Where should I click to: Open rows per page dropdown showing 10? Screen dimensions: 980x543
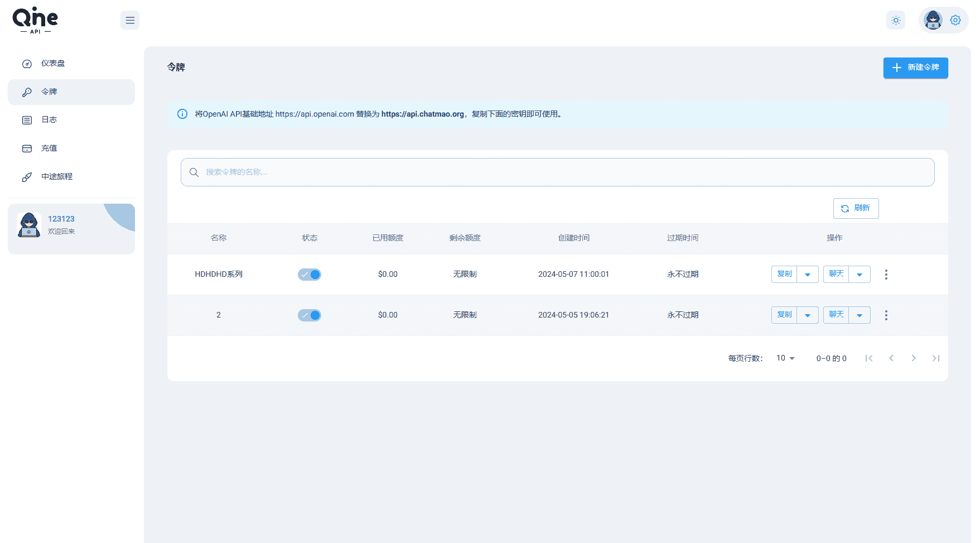click(785, 358)
